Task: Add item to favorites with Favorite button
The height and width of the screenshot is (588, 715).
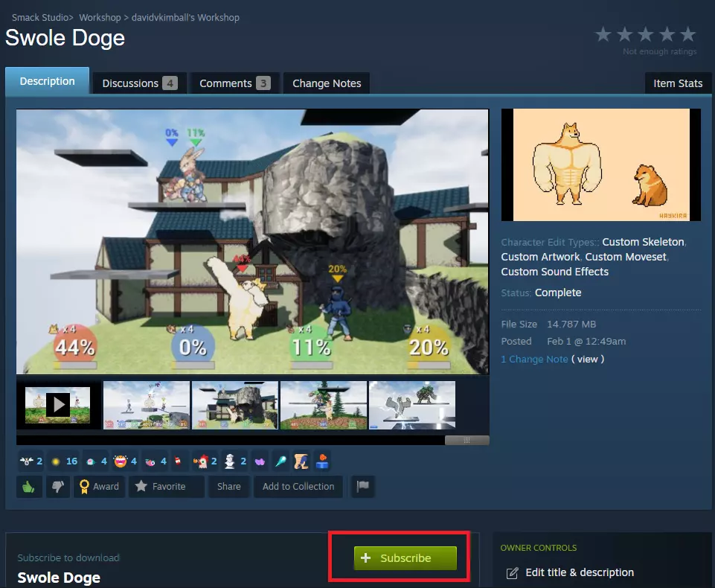Action: click(x=167, y=487)
